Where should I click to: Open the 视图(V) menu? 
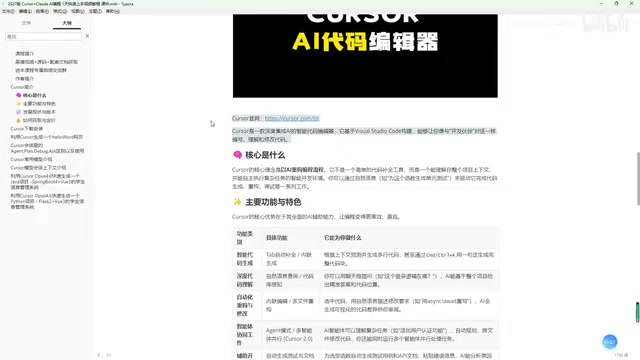coord(78,11)
